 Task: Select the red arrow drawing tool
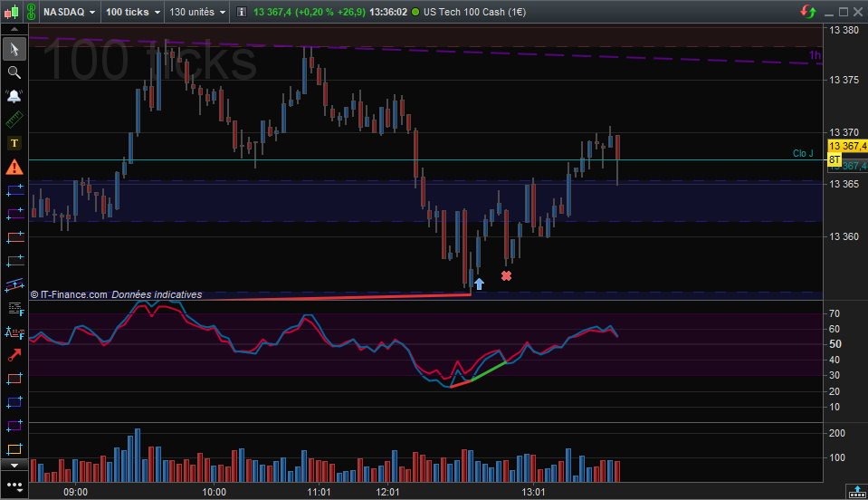[x=14, y=355]
